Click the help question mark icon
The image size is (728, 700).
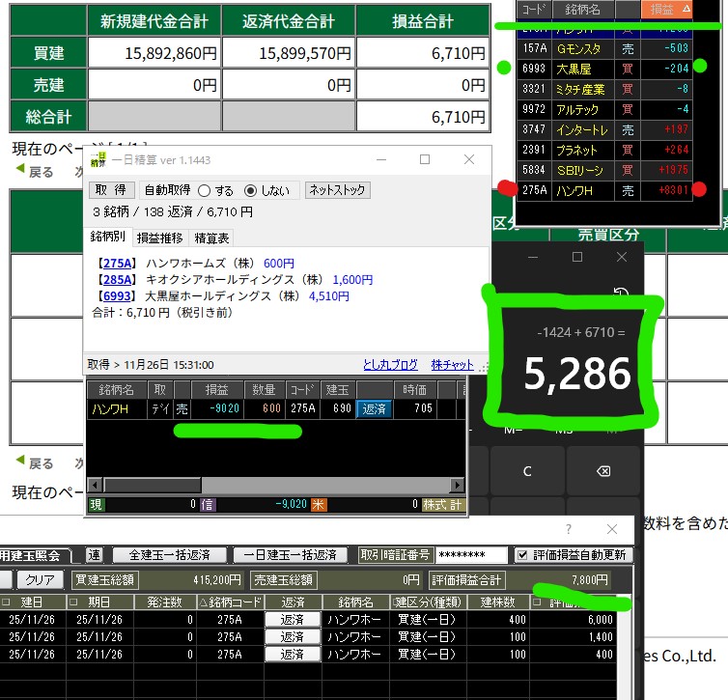point(568,529)
